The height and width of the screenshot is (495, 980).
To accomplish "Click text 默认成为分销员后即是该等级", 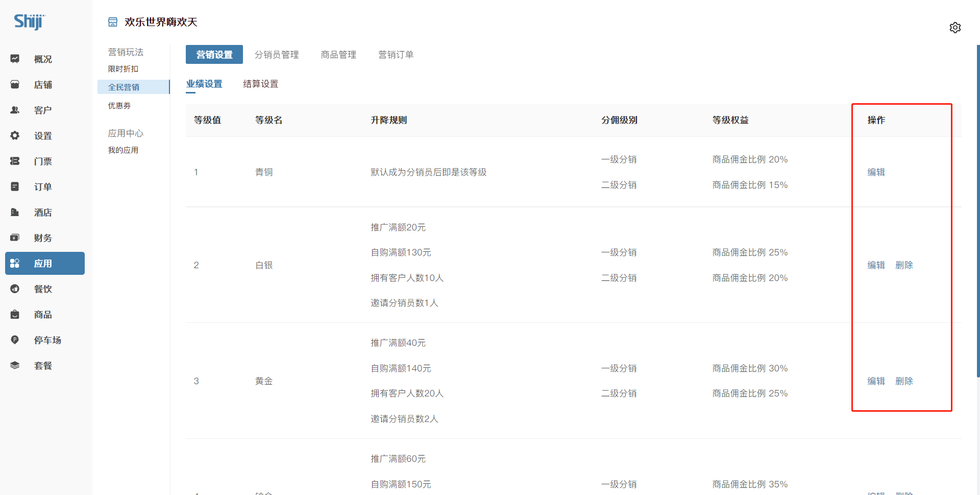I will click(x=429, y=172).
